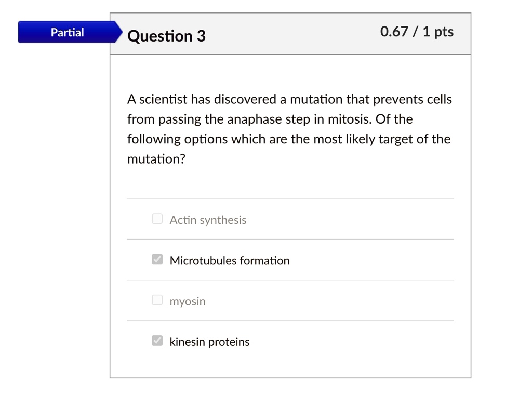Click the checkmark beside kinesin proteins
Screen dimensions: 532x399
157,340
